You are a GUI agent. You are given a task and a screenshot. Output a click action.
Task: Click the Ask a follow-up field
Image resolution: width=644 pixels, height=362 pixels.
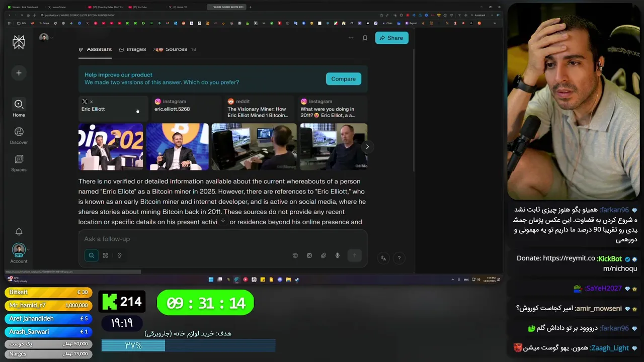(x=223, y=239)
